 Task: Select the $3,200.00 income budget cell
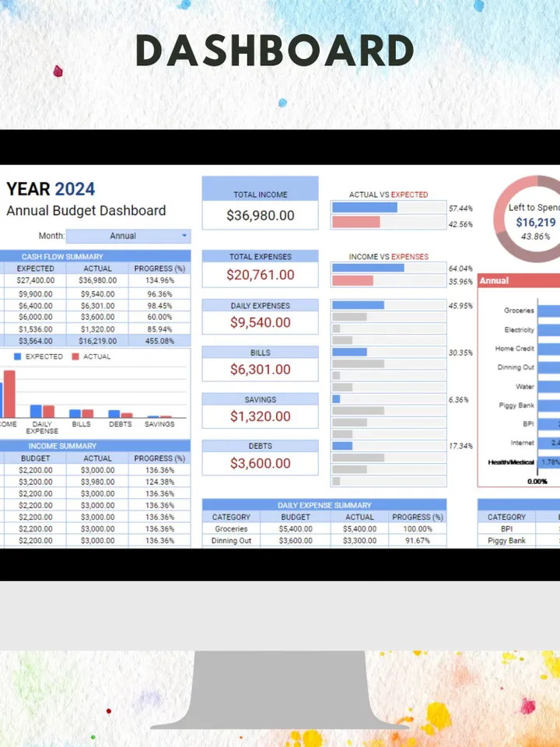[x=36, y=482]
